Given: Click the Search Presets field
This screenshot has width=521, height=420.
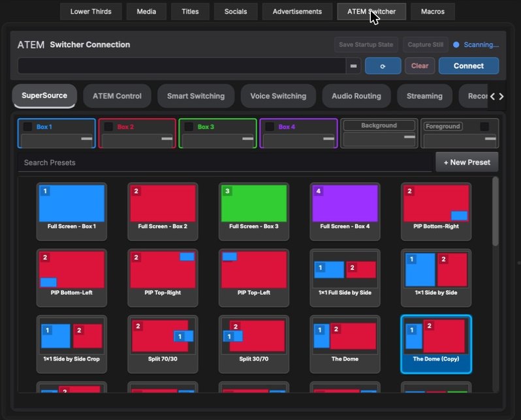Looking at the screenshot, I should point(225,162).
